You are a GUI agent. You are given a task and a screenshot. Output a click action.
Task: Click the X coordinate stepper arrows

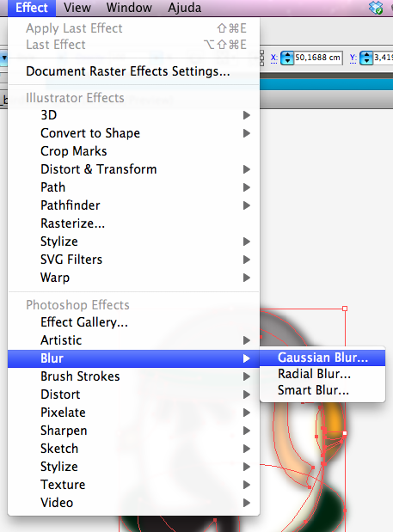[287, 58]
